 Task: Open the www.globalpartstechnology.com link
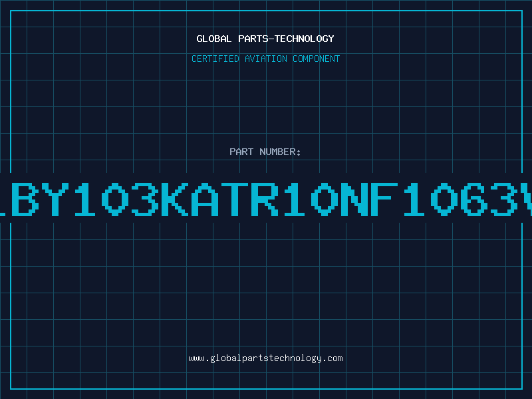coord(265,358)
